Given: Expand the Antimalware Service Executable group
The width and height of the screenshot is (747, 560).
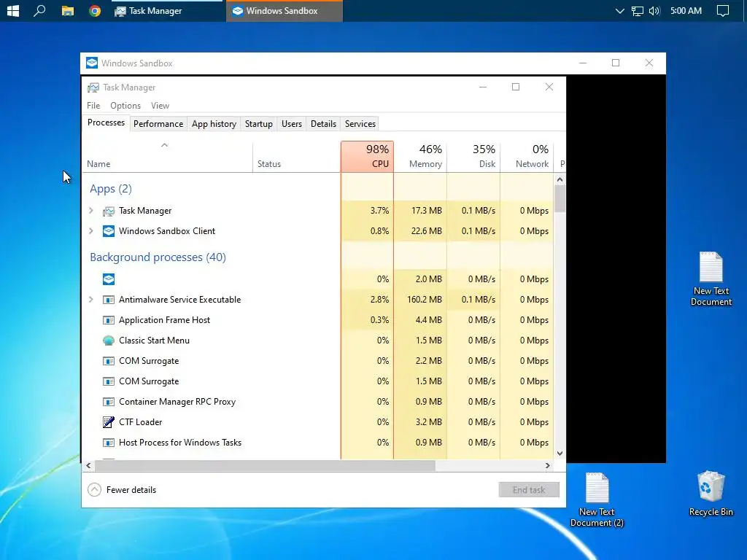Looking at the screenshot, I should click(91, 300).
